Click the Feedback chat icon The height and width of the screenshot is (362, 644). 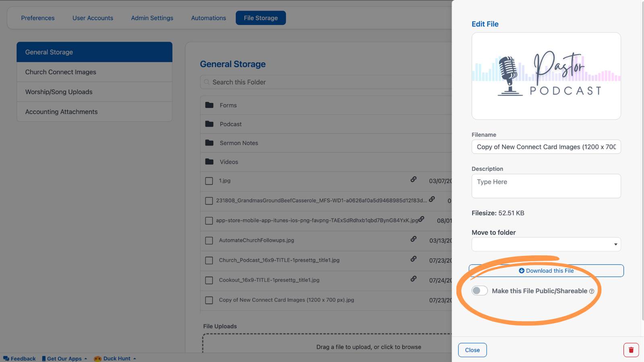[6, 359]
